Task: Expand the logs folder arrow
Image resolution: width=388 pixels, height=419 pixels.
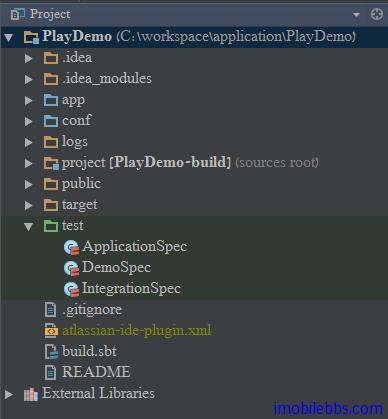Action: (x=29, y=142)
